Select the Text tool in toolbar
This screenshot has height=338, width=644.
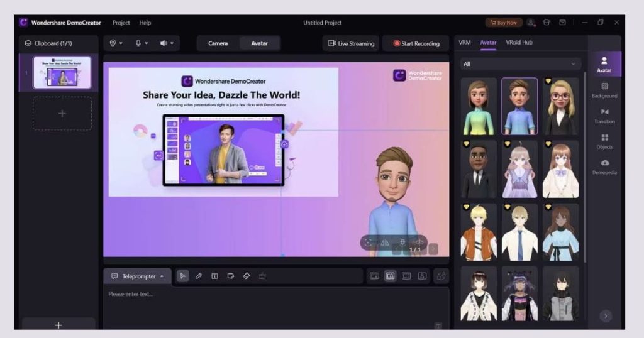click(214, 276)
